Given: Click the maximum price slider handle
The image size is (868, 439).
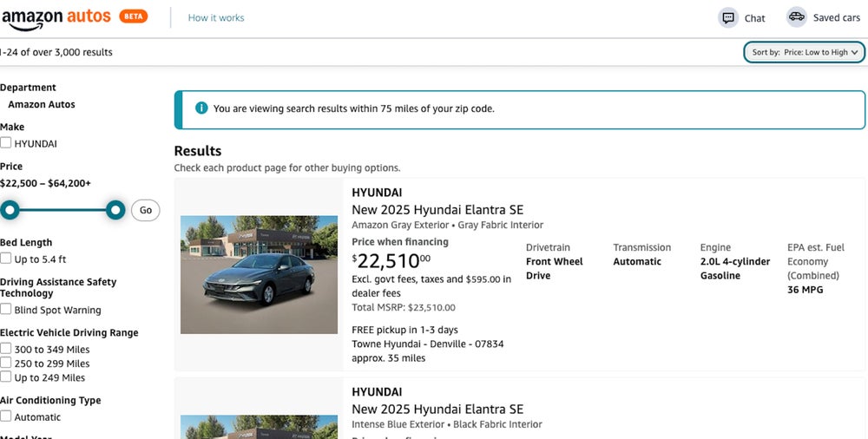Looking at the screenshot, I should tap(115, 210).
